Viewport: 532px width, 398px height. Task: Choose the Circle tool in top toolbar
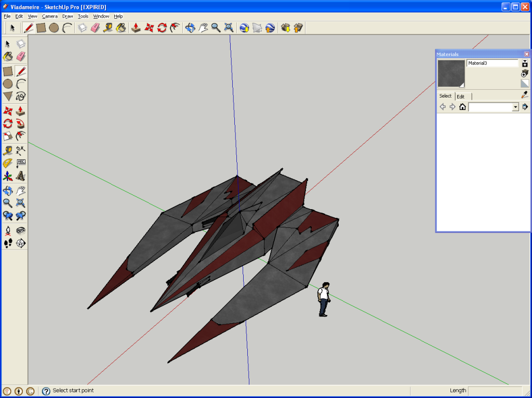click(54, 28)
